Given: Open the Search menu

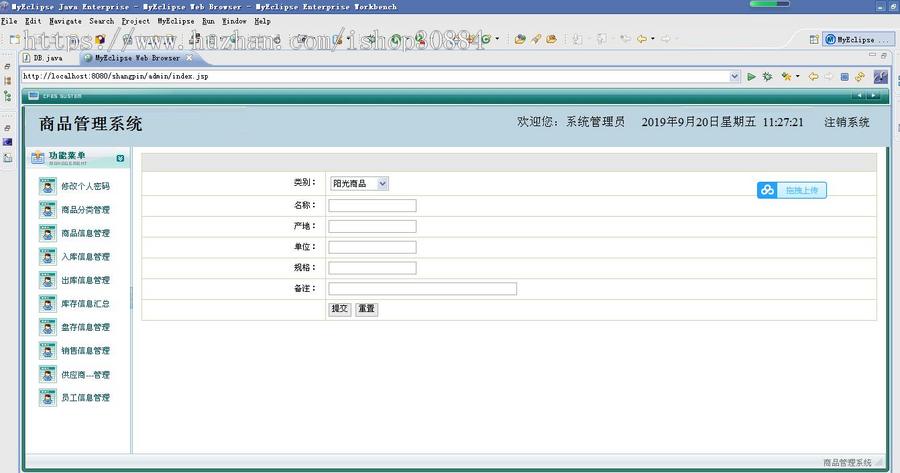Looking at the screenshot, I should 102,21.
